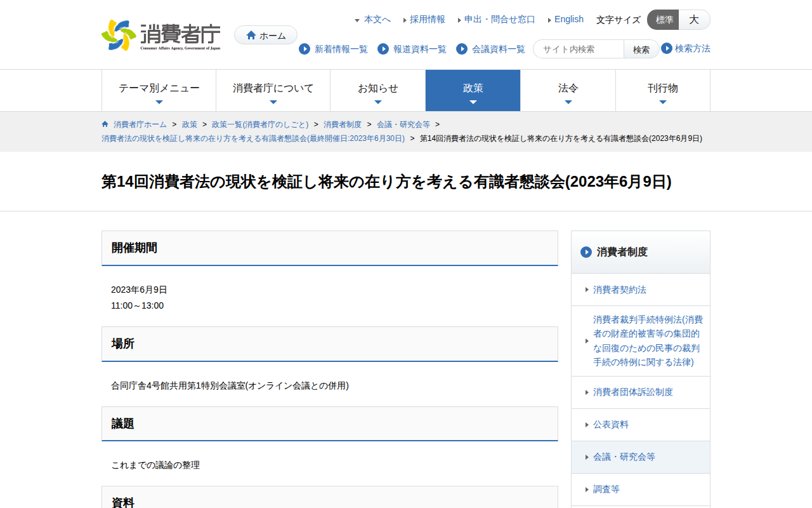Viewport: 812px width, 508px height.
Task: Expand the テーマ別メニュー dropdown
Action: pos(159,91)
